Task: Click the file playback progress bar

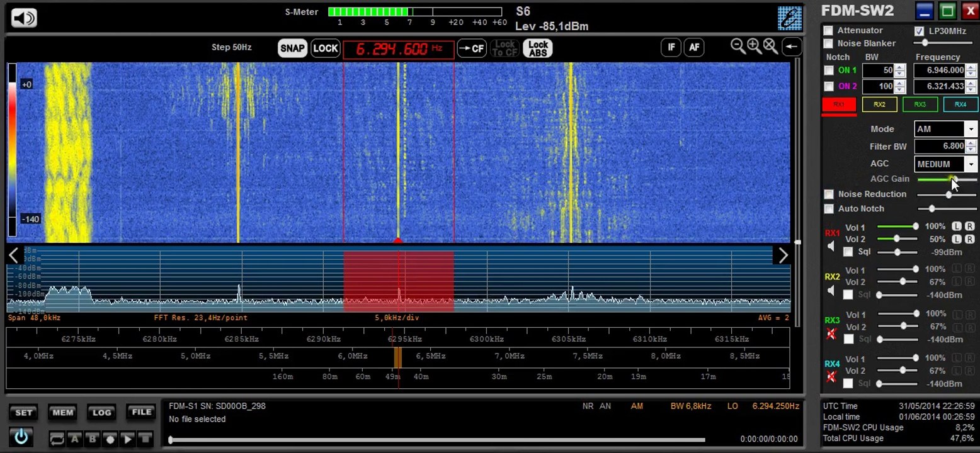Action: [437, 440]
